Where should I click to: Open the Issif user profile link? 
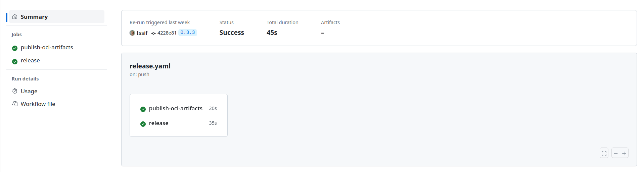click(x=142, y=33)
